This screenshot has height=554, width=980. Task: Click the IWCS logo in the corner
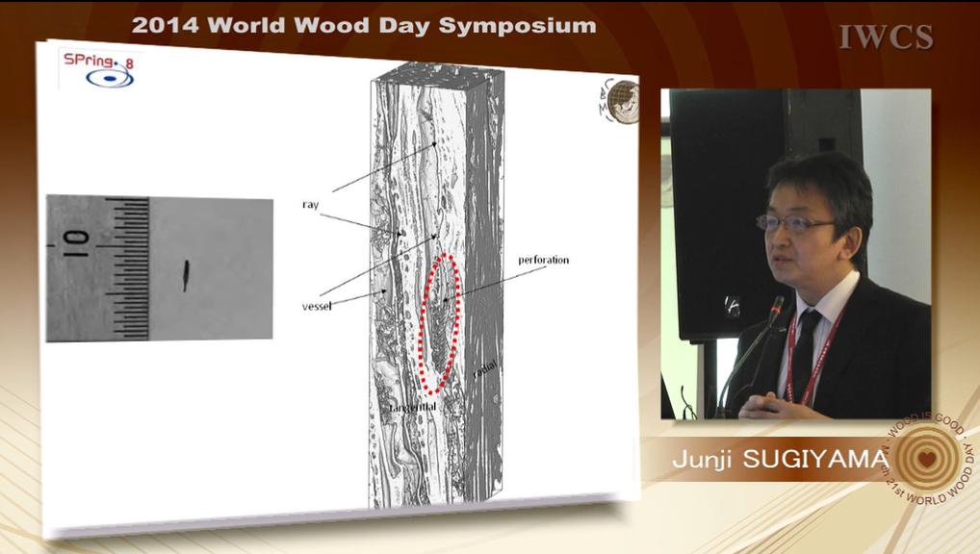coord(886,38)
